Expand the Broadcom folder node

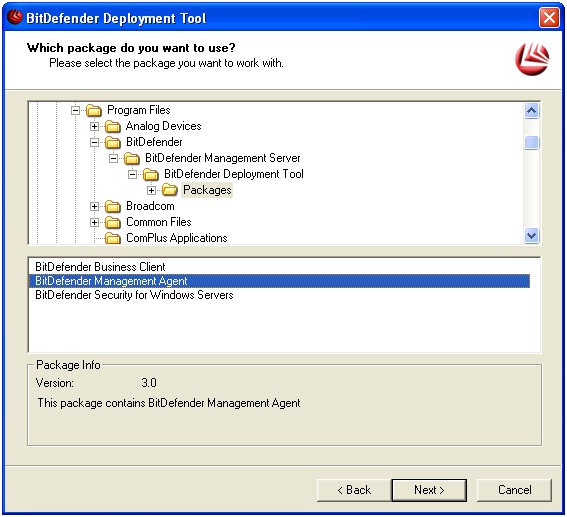(x=94, y=206)
